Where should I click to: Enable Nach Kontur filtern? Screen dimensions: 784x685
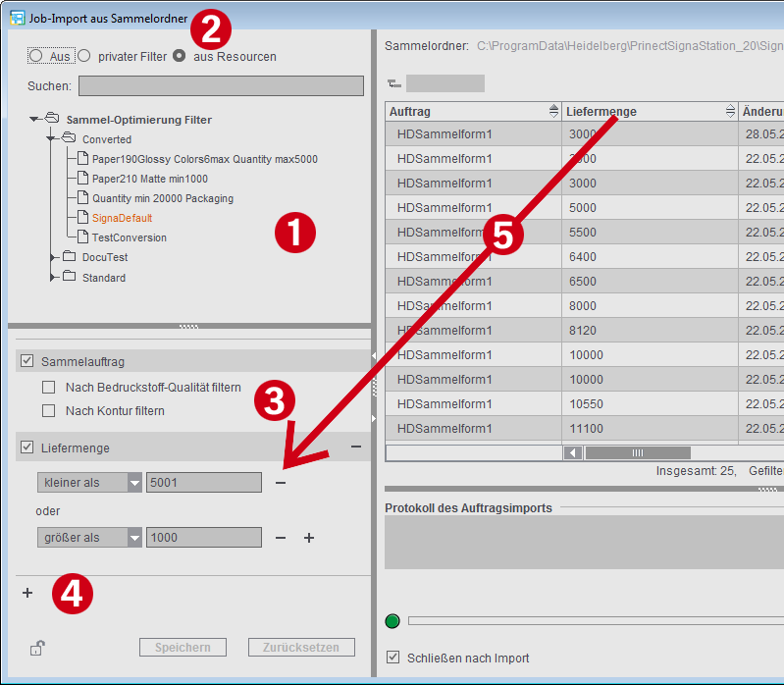click(48, 410)
